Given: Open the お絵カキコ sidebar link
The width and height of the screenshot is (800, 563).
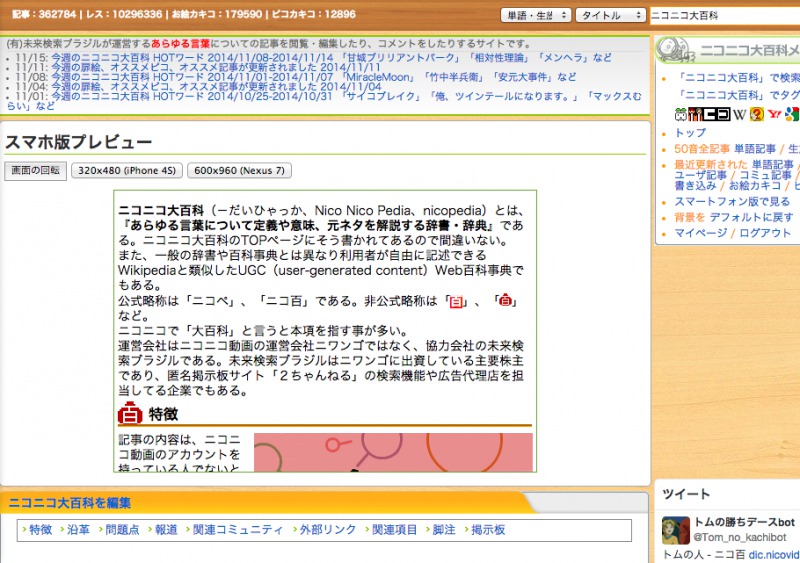Looking at the screenshot, I should point(755,186).
